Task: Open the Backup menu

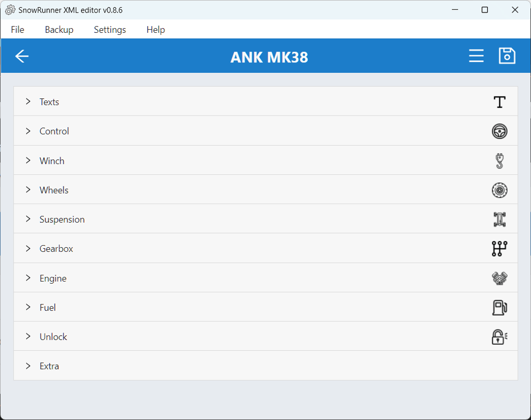Action: point(59,30)
